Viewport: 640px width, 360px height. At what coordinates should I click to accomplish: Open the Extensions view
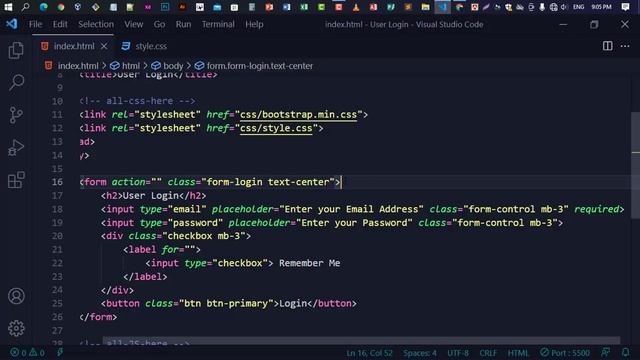[16, 180]
